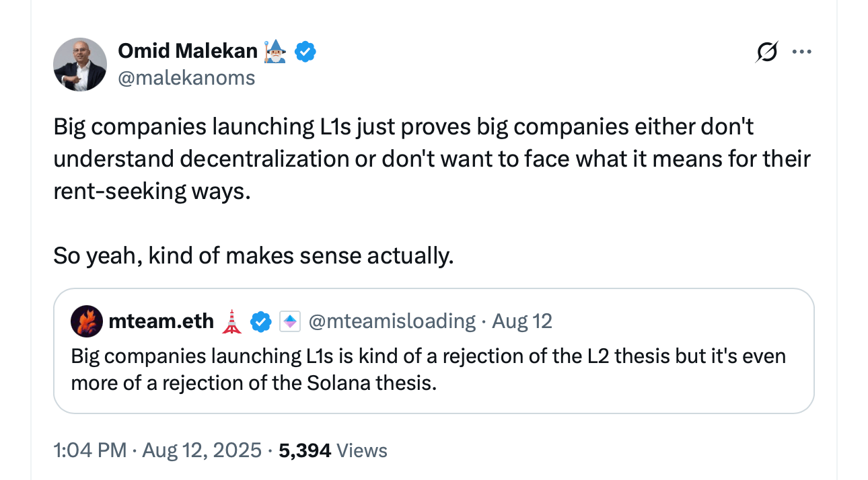868x480 pixels.
Task: Open the Omid Malekan display name link
Action: pos(188,51)
